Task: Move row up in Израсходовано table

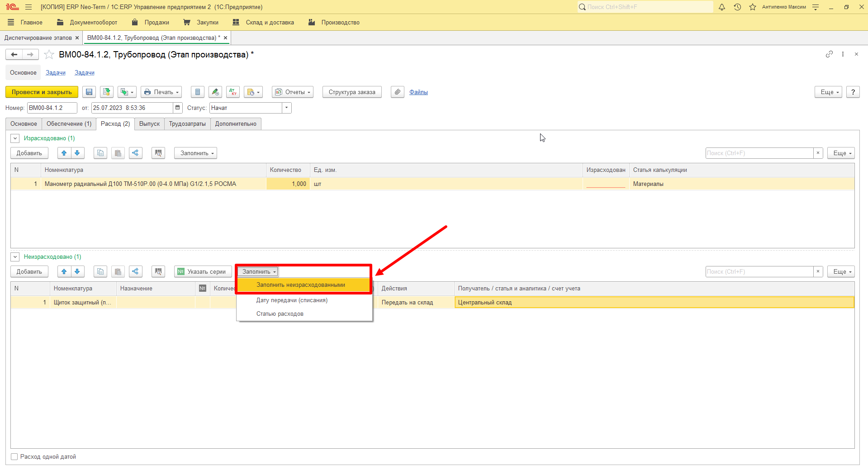Action: pos(64,153)
